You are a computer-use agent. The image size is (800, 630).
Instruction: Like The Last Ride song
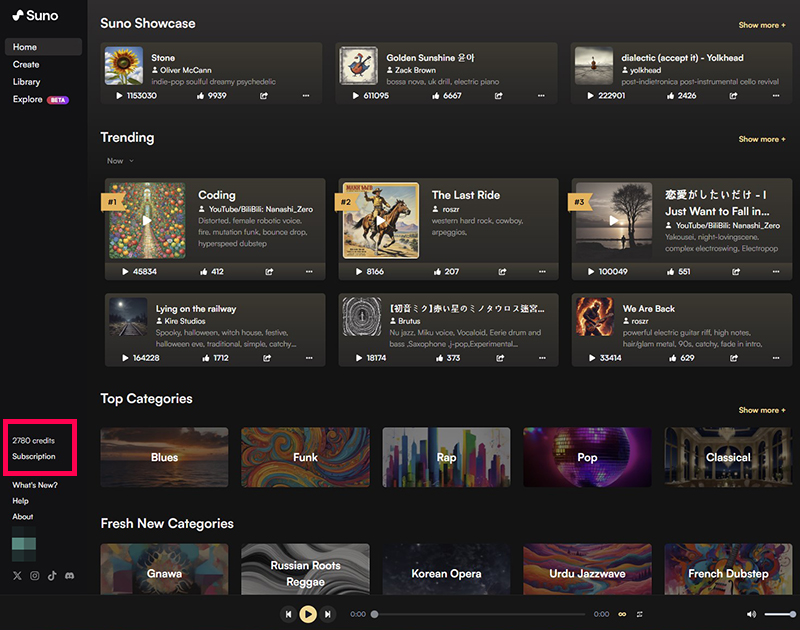[437, 271]
